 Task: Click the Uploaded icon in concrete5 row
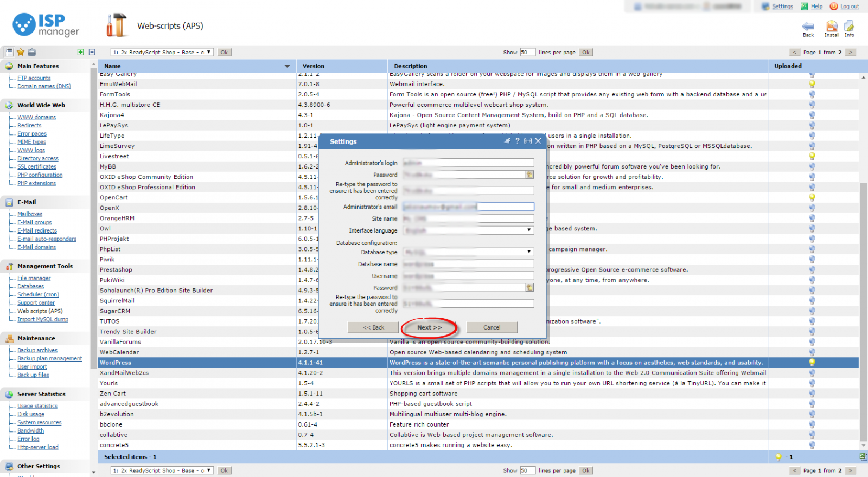tap(812, 445)
